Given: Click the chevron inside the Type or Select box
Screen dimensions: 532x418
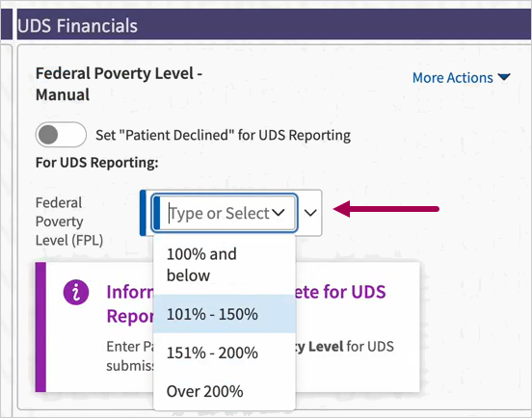Looking at the screenshot, I should [279, 213].
